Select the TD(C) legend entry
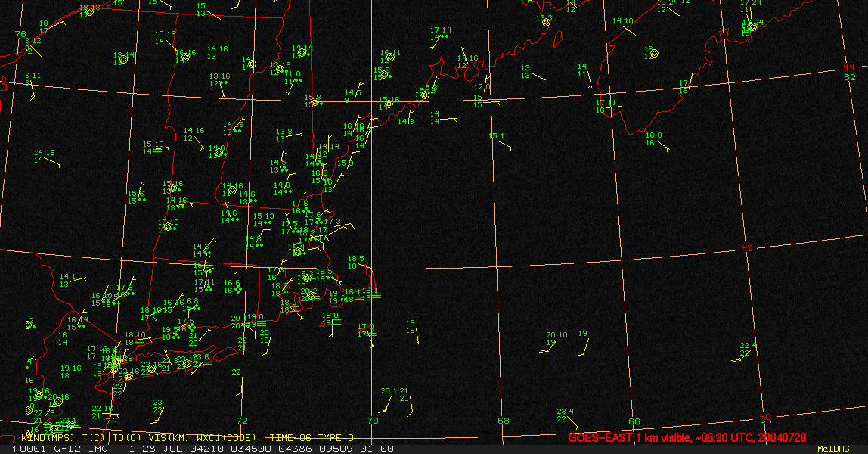 coord(127,438)
